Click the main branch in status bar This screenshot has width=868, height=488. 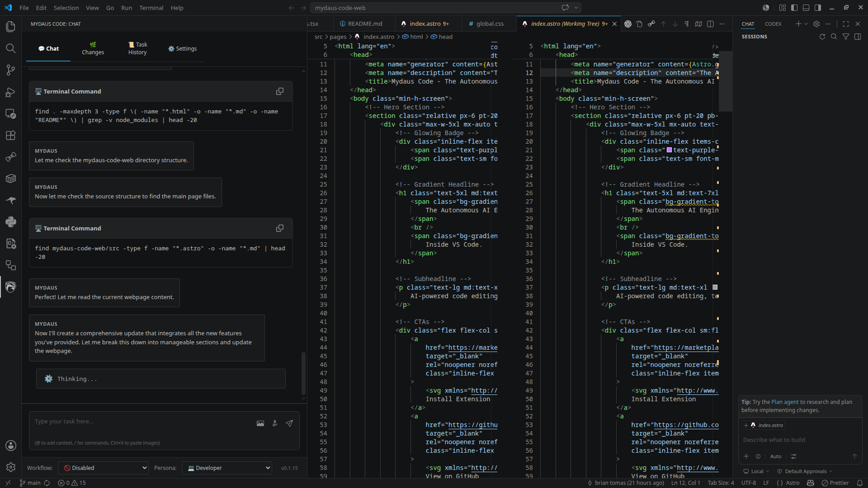(x=30, y=483)
